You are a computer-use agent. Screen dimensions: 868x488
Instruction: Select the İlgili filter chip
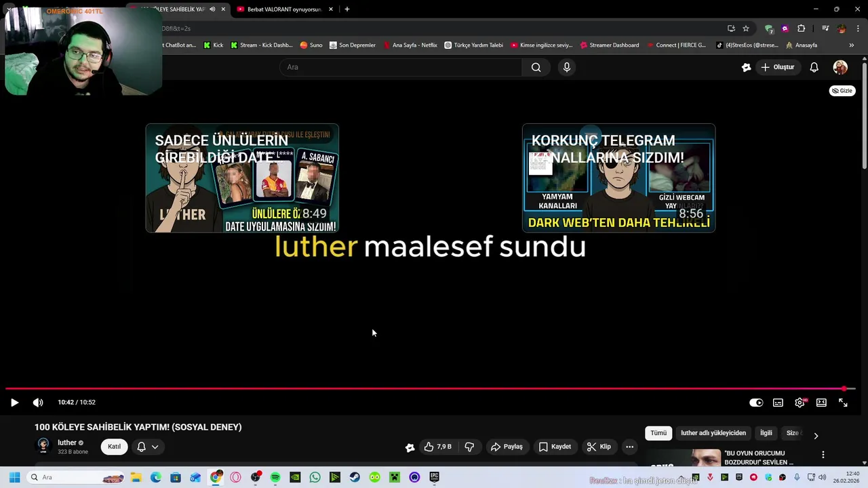pyautogui.click(x=766, y=433)
